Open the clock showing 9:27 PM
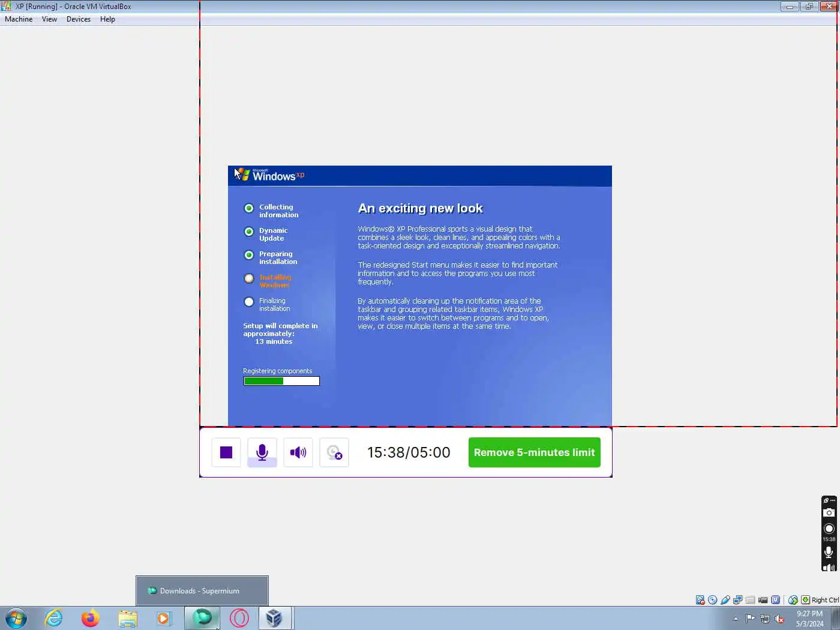This screenshot has width=840, height=630. [x=809, y=619]
